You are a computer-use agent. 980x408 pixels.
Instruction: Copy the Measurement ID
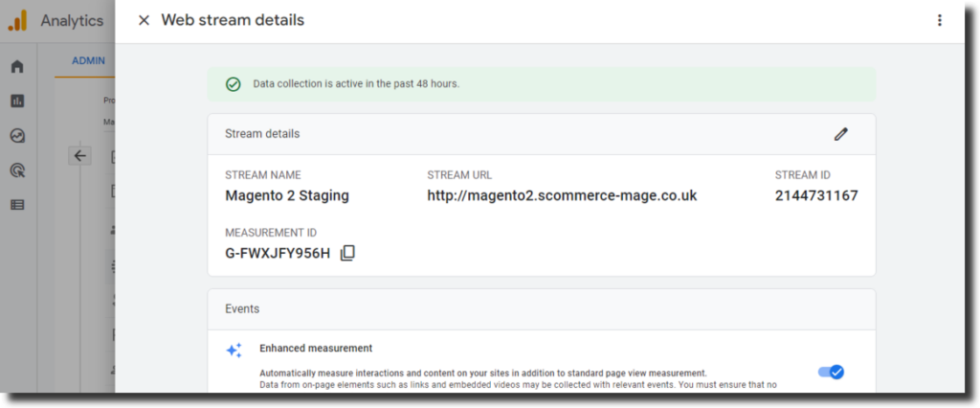tap(347, 254)
